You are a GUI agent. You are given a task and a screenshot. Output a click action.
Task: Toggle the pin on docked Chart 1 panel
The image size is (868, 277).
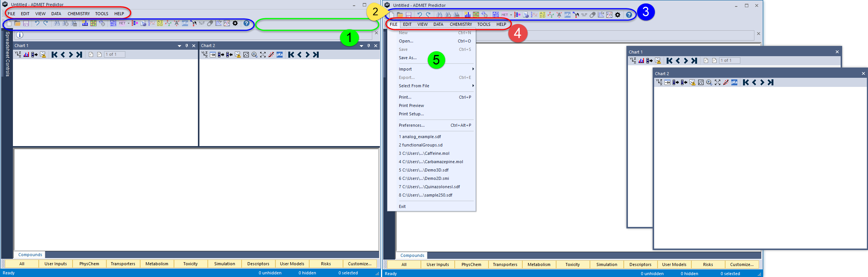[x=187, y=46]
